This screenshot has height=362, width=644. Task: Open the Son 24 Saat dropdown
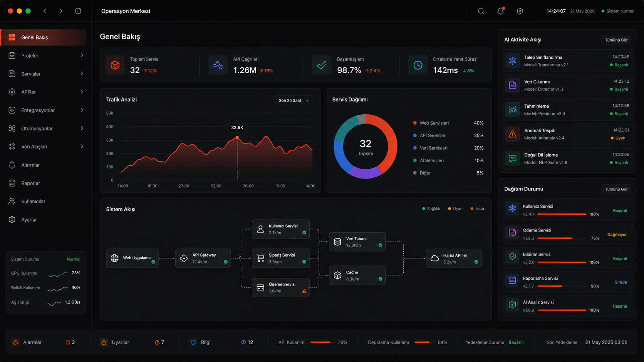click(294, 100)
